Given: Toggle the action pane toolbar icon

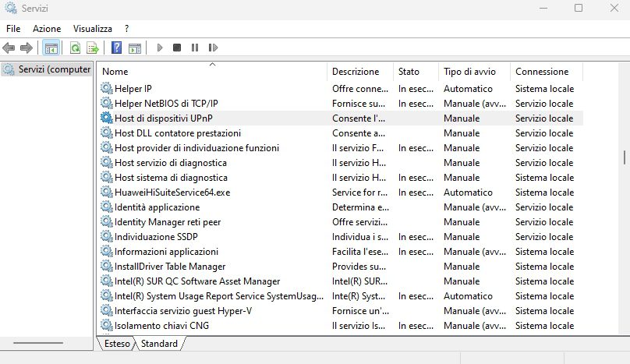Looking at the screenshot, I should tap(135, 48).
